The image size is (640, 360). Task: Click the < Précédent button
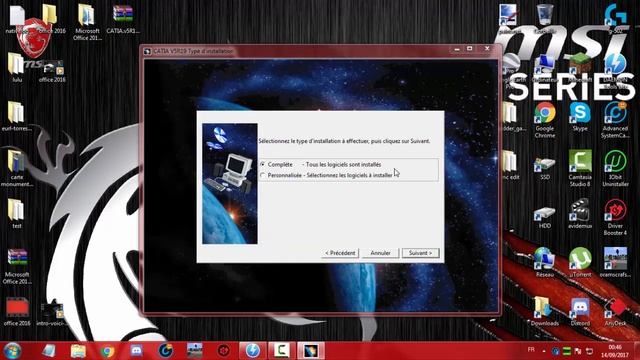click(340, 253)
